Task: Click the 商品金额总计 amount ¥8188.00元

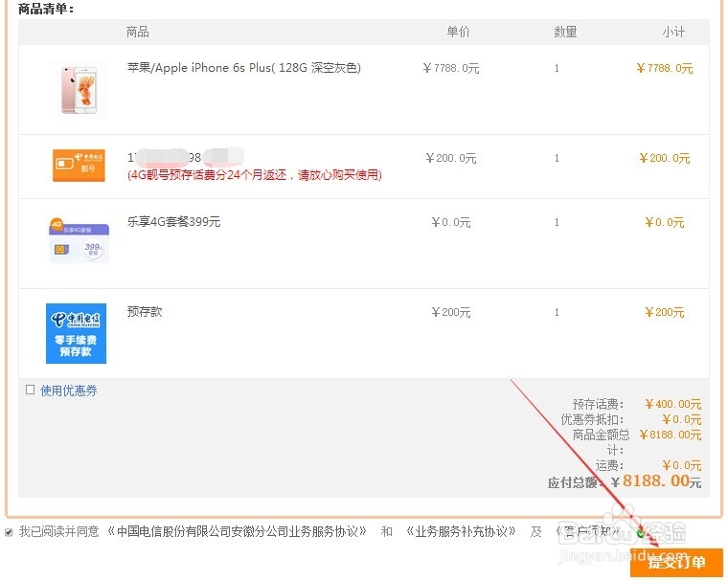Action: (x=670, y=435)
